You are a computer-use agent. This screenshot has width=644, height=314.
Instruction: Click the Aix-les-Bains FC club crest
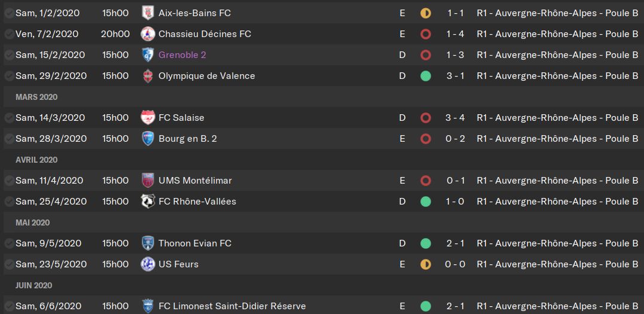click(148, 13)
